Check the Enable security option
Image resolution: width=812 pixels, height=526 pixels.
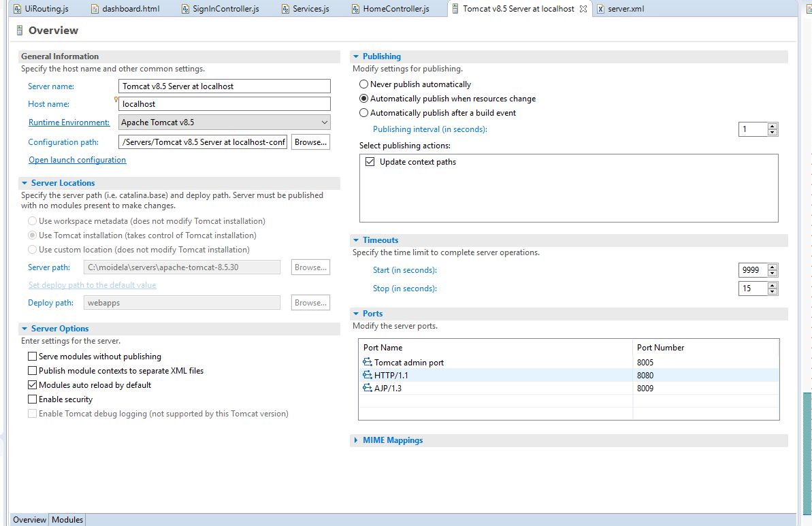[x=32, y=399]
